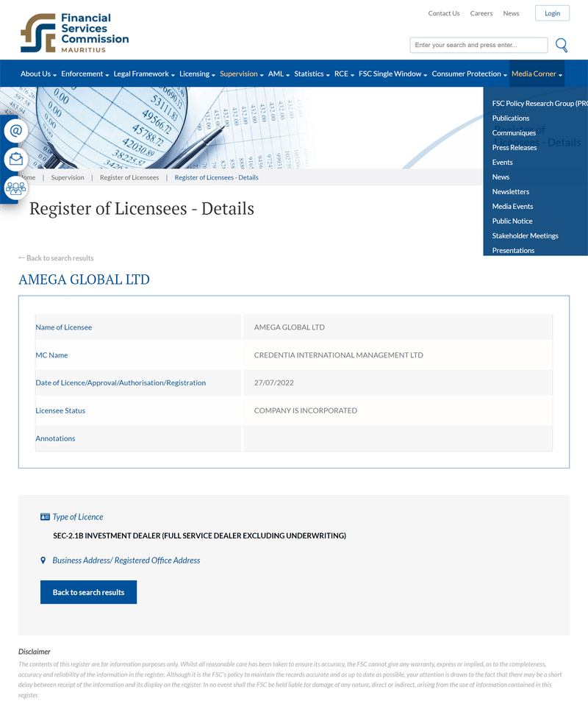Click CREDENTIA INTERNATIONAL MANAGEMENT LTD value
This screenshot has width=588, height=709.
tap(339, 355)
